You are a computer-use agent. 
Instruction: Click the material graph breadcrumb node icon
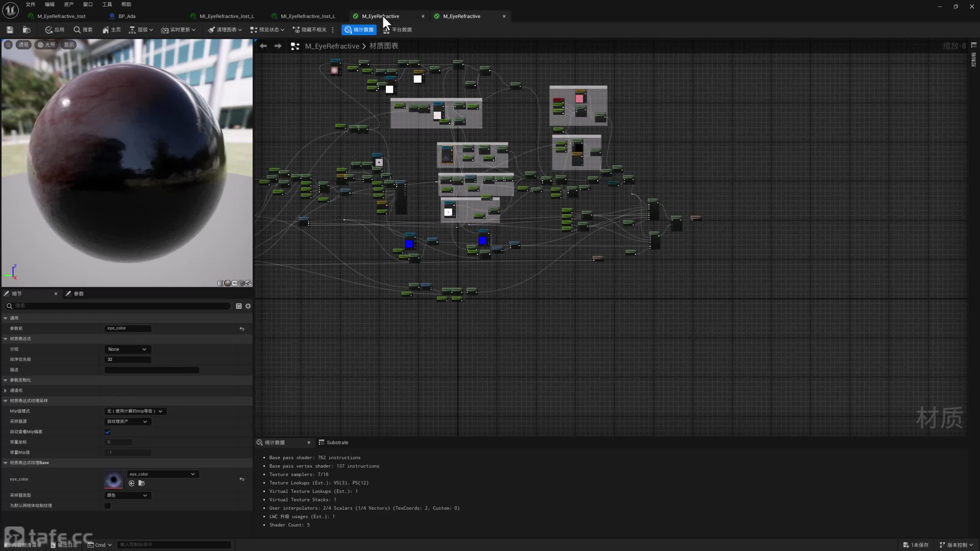pos(295,46)
